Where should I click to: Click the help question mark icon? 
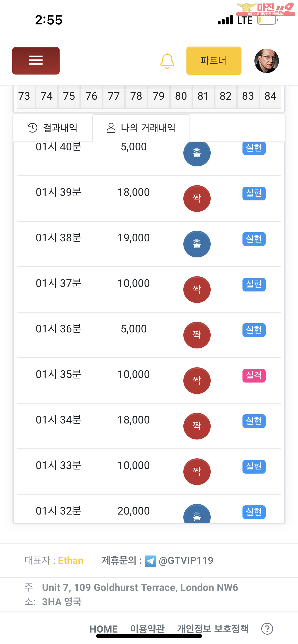click(267, 629)
